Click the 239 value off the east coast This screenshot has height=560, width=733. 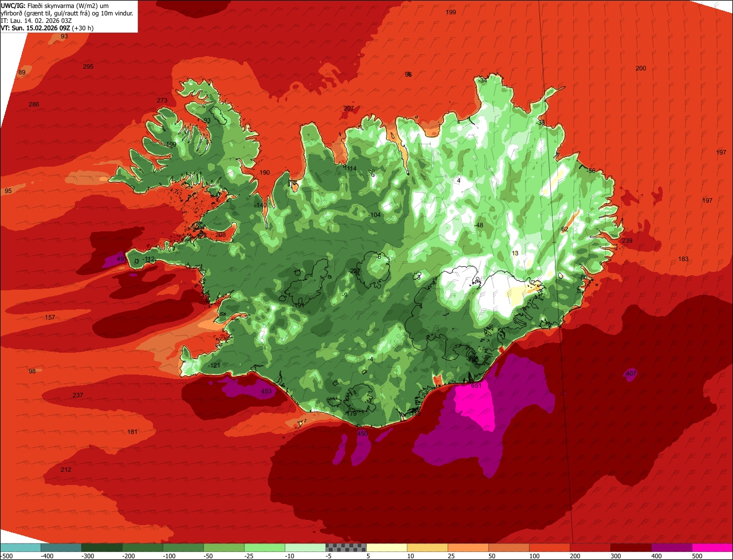pyautogui.click(x=627, y=240)
